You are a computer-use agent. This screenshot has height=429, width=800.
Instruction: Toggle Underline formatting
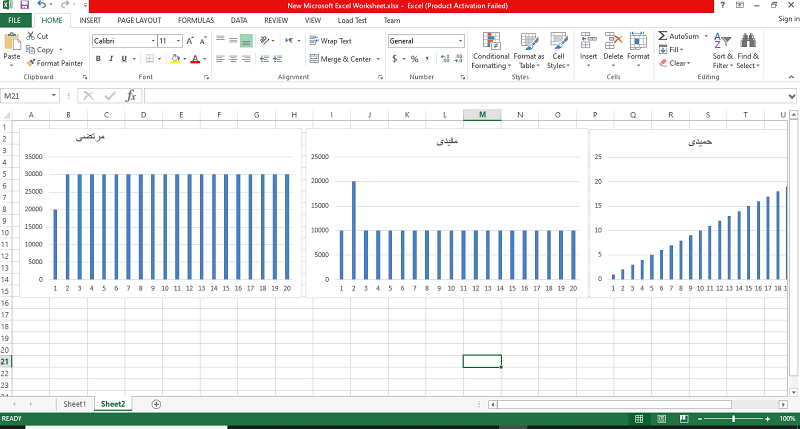point(124,59)
